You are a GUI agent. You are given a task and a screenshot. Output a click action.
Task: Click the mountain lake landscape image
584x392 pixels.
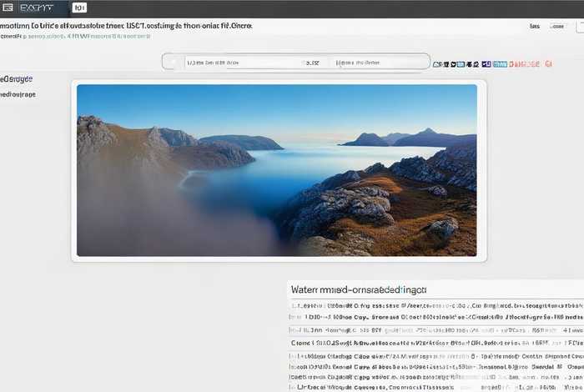(276, 170)
